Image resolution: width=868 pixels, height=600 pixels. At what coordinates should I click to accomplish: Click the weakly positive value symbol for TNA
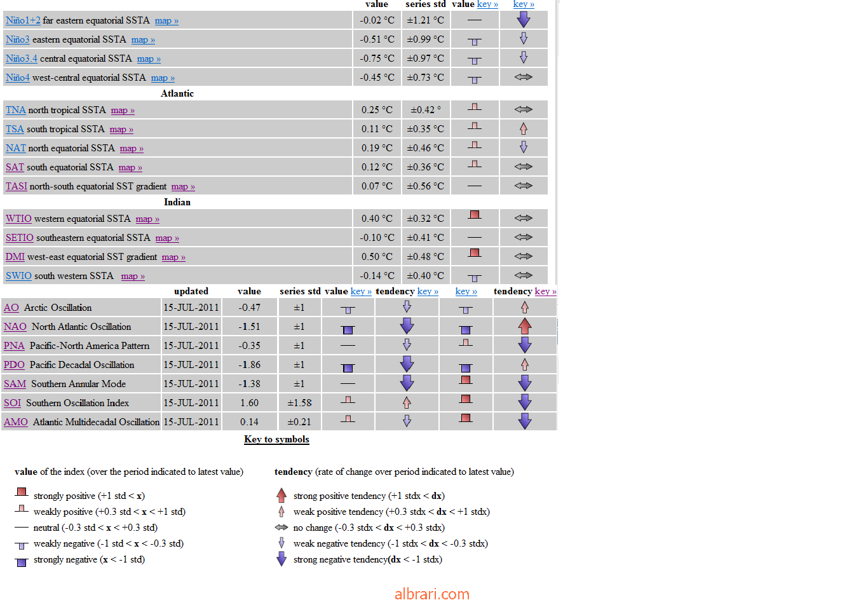point(475,107)
